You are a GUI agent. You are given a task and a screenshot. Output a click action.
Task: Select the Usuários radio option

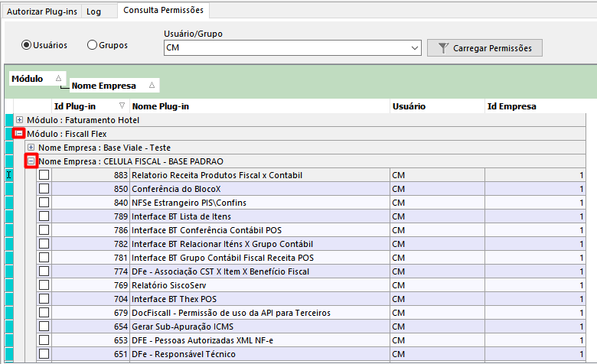pos(44,45)
